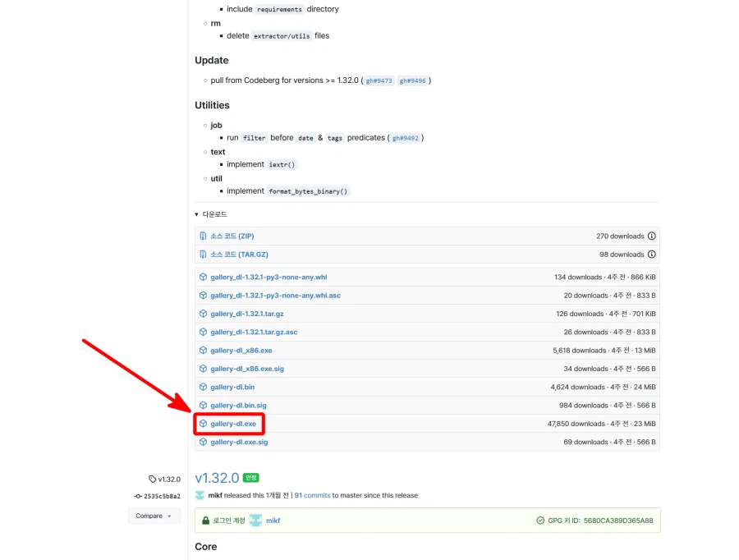This screenshot has width=739, height=560.
Task: Open the 91 commits link
Action: (312, 495)
